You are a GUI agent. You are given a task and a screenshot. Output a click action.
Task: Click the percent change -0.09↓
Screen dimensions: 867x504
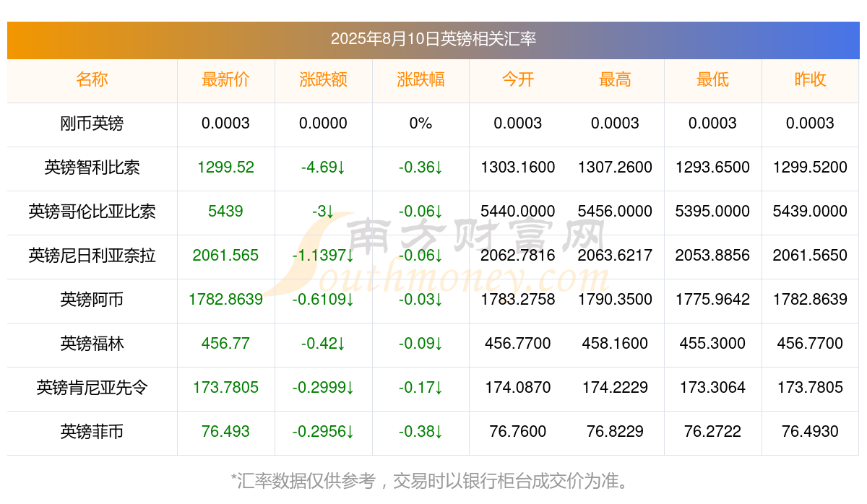[x=420, y=344]
